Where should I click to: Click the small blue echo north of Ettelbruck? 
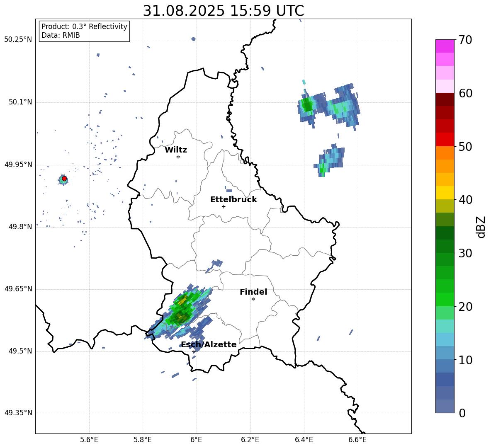click(229, 190)
